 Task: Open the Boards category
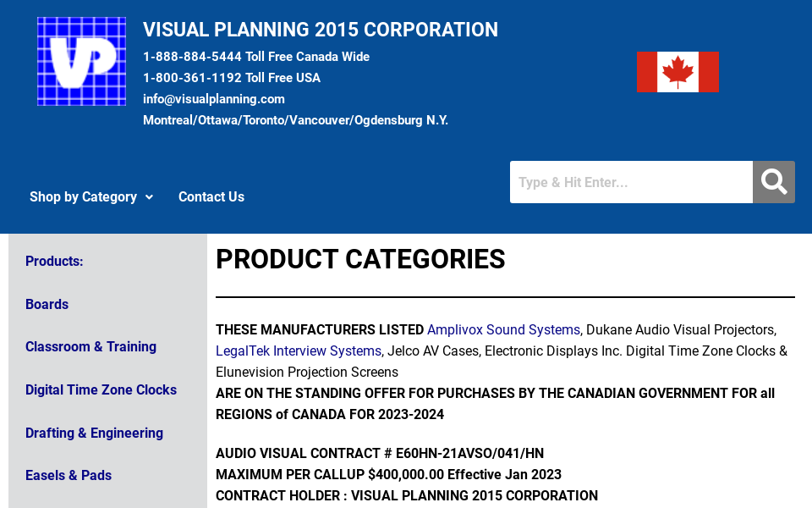coord(47,304)
